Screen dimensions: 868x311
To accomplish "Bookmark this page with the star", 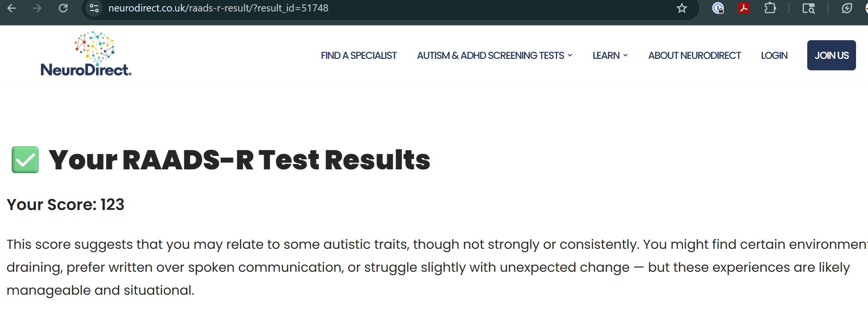I will click(682, 8).
